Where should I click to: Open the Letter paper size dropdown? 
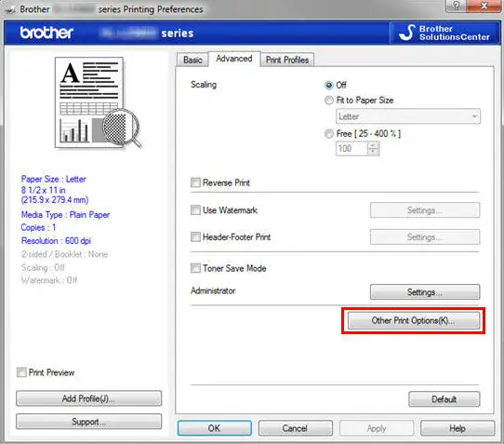click(x=408, y=116)
